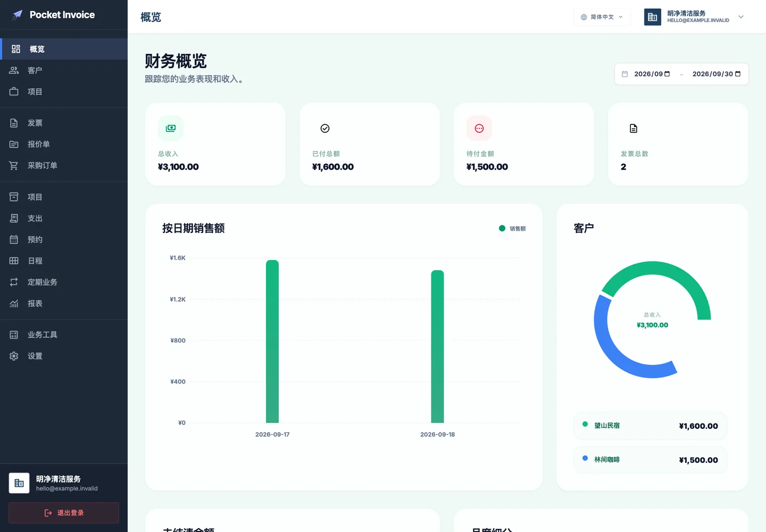Open 客户 in the sidebar

pos(64,70)
